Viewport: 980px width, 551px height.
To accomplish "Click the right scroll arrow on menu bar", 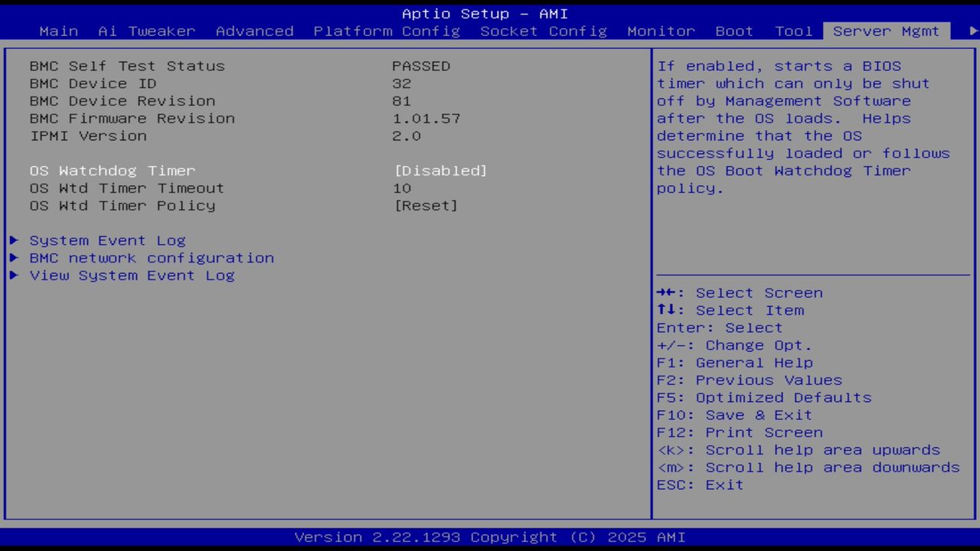I will tap(972, 31).
